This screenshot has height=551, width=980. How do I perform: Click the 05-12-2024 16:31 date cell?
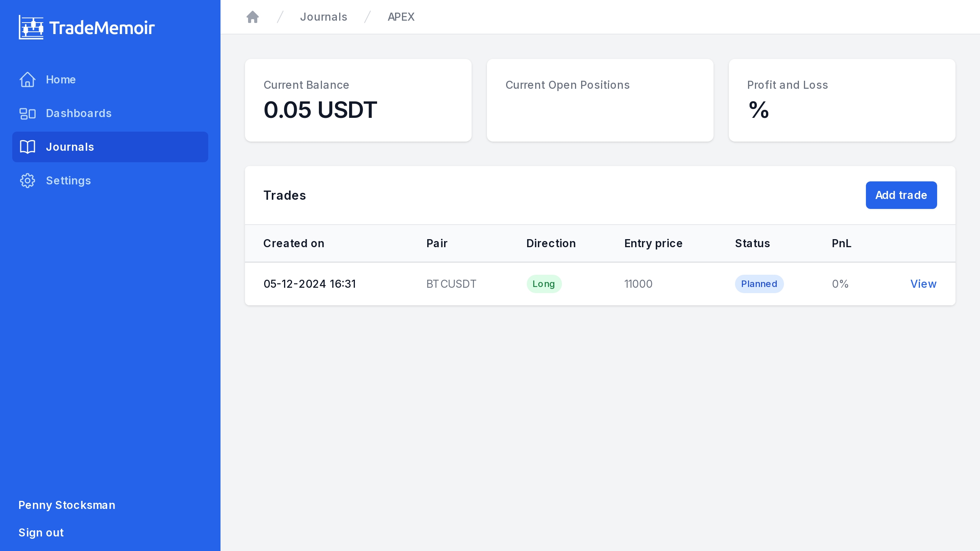coord(310,284)
